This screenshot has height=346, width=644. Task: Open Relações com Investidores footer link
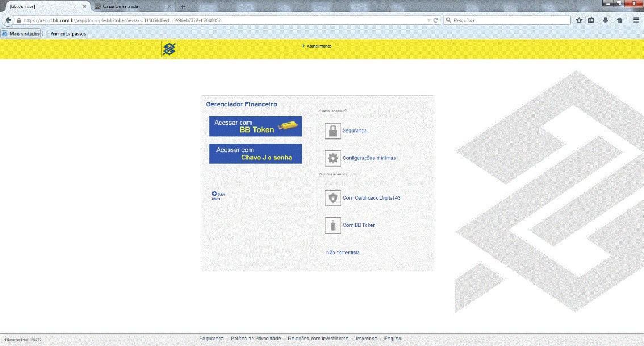coord(318,339)
